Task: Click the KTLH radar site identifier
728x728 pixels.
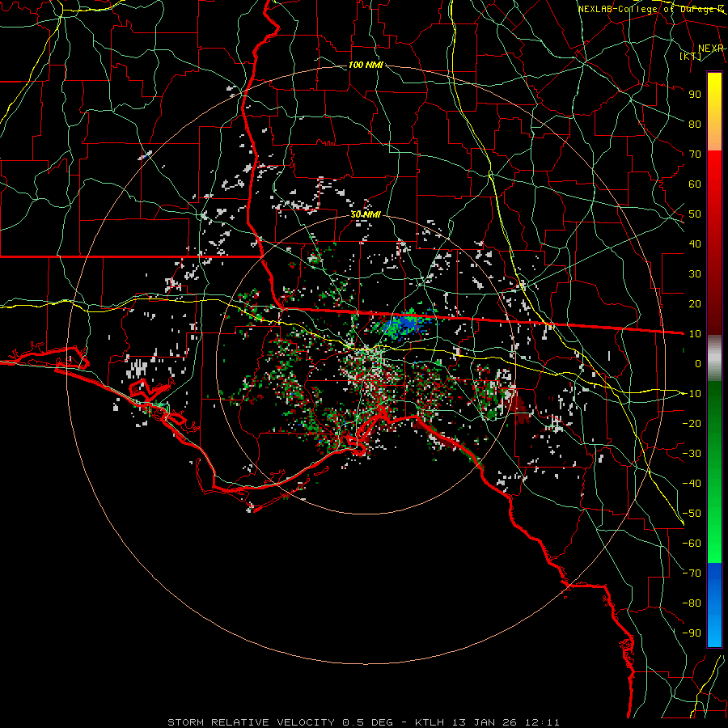Action: tap(430, 722)
